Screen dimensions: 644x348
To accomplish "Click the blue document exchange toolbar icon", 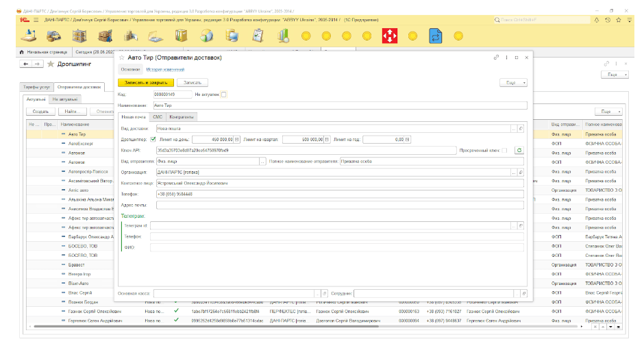I will 436,35.
